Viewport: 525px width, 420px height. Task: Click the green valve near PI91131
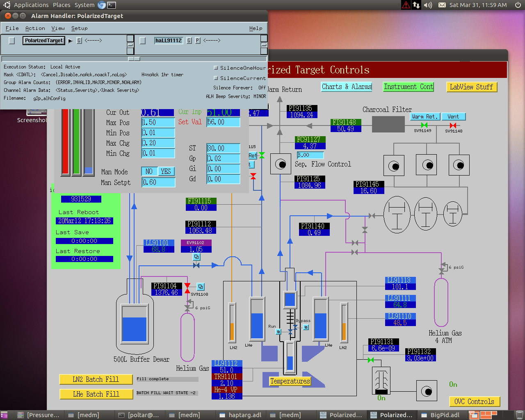click(x=371, y=360)
